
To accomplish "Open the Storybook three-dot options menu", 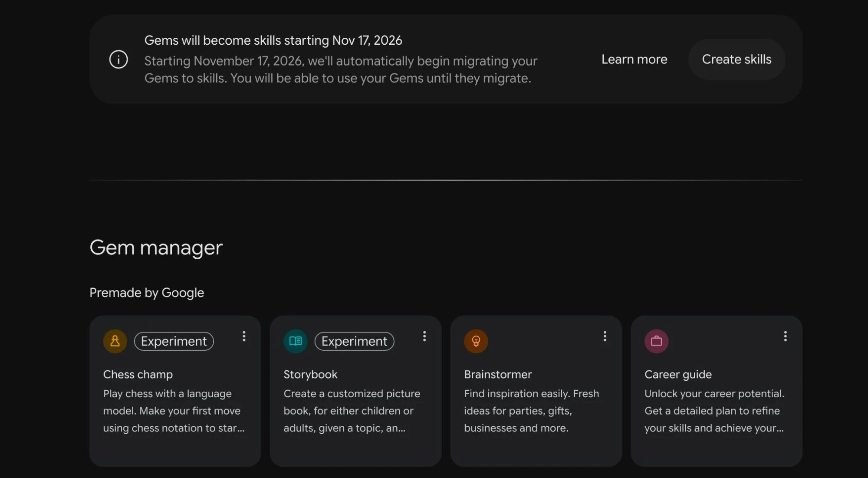I will 424,336.
